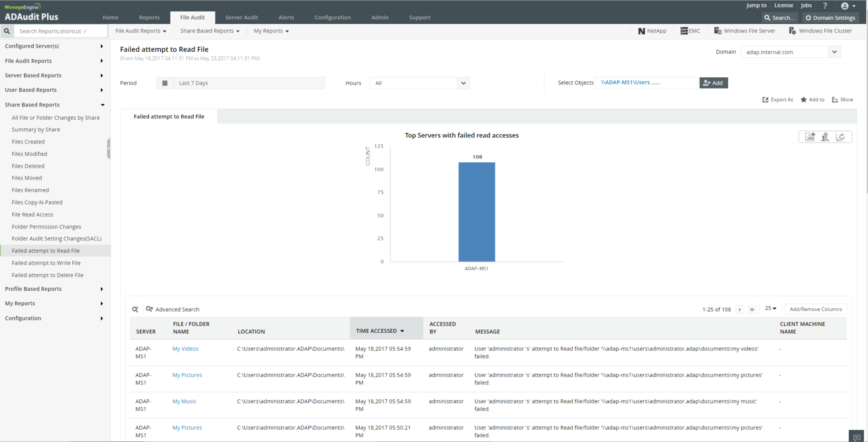Click the Windows File Server icon

point(718,31)
